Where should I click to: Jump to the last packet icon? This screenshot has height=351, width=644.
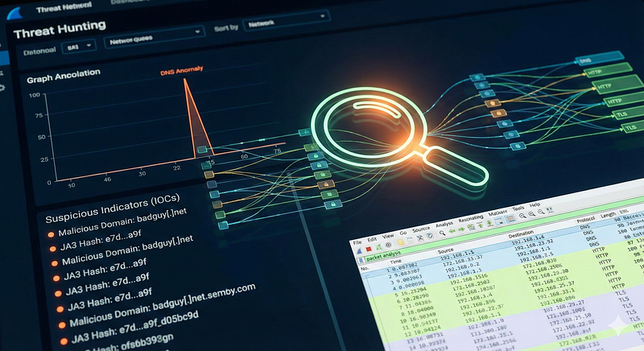pos(489,223)
